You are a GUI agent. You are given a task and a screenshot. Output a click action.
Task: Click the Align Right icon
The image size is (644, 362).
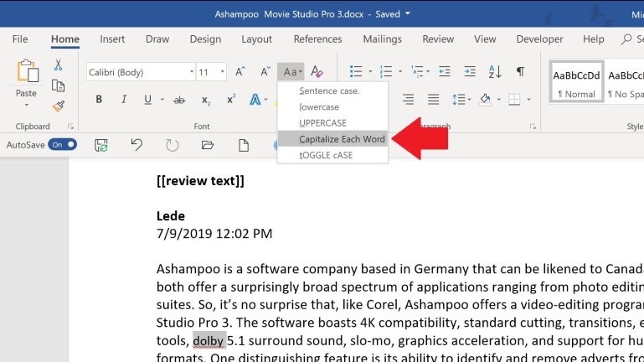point(408,100)
